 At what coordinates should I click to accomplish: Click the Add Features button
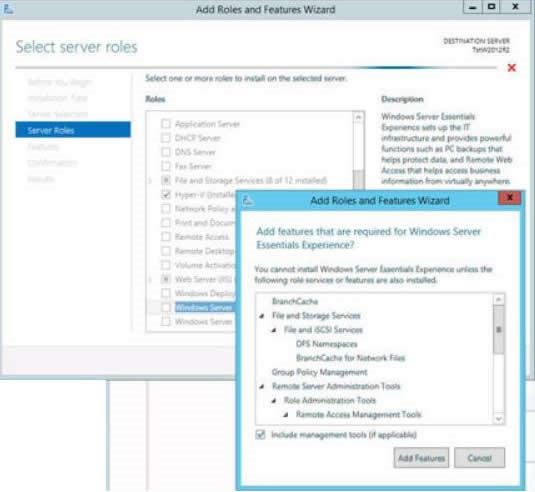(421, 458)
